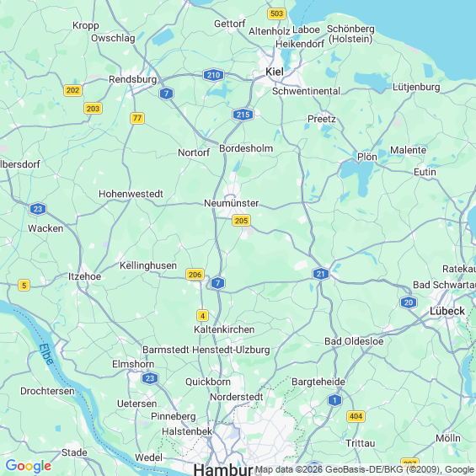Click the A210 highway shield west of Kiel
Image resolution: width=476 pixels, height=476 pixels.
point(213,75)
